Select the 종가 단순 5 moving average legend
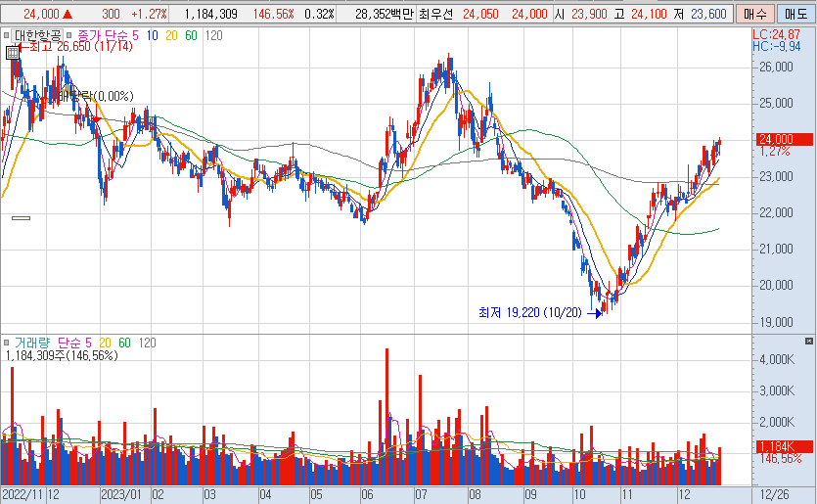The image size is (817, 504). pyautogui.click(x=108, y=35)
